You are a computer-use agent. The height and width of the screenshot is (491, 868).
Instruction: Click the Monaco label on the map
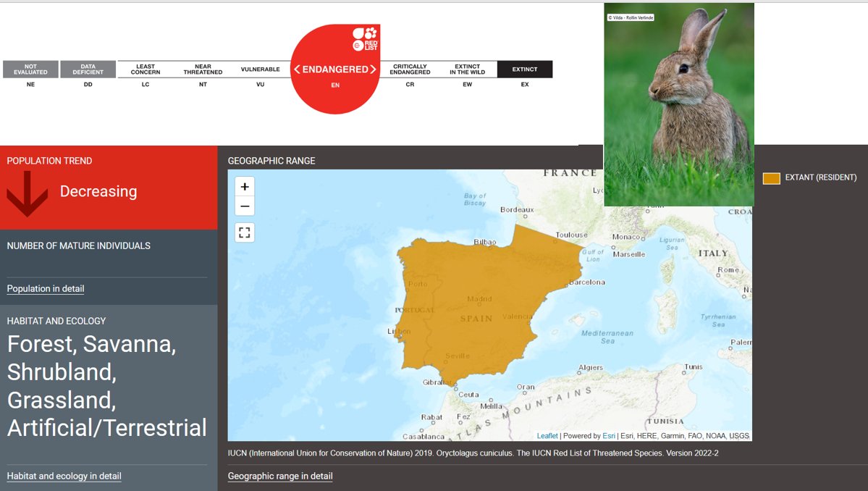(x=626, y=236)
